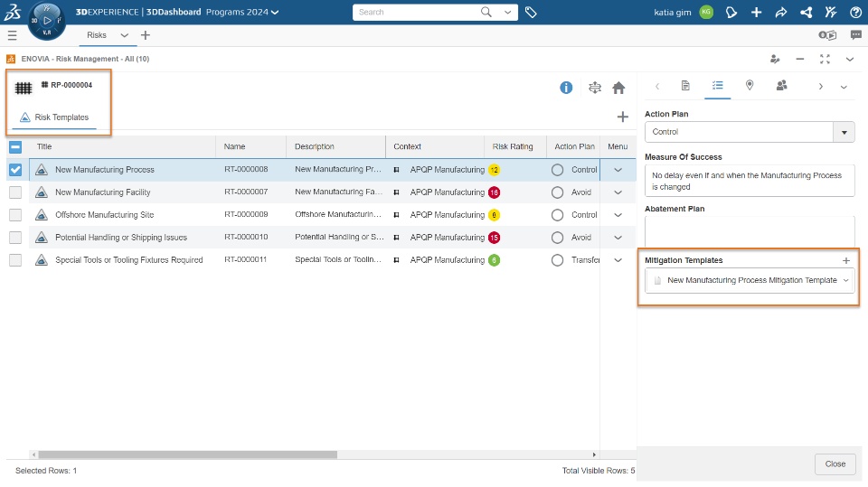The height and width of the screenshot is (487, 868).
Task: Maximize the Risk Management widget
Action: click(825, 60)
